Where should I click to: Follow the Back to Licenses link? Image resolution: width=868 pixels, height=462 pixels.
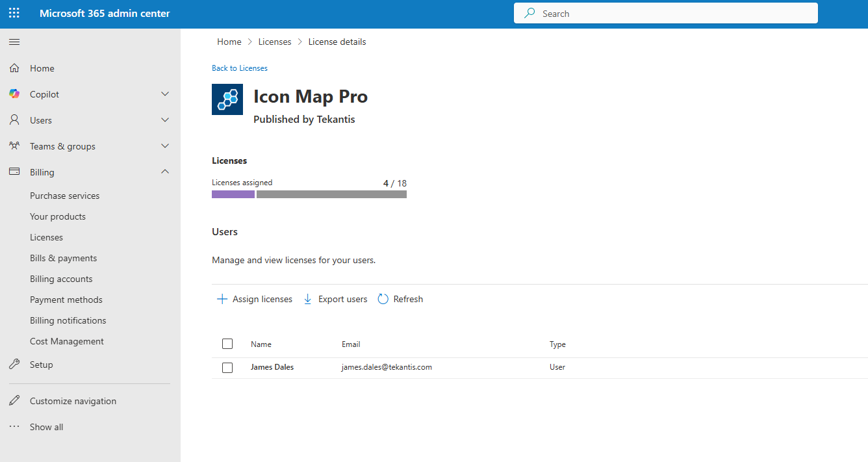(240, 68)
